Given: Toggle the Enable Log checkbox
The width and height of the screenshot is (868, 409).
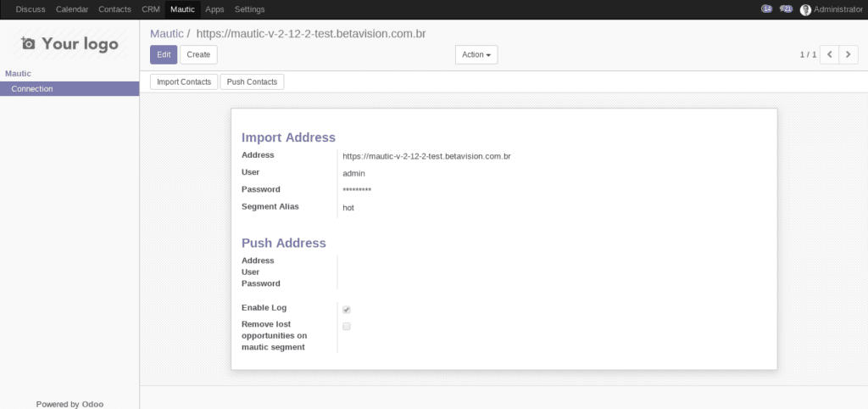Looking at the screenshot, I should point(347,310).
